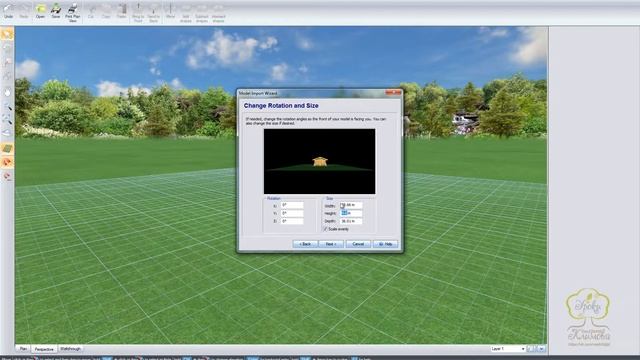Click the Save toolbar icon
The width and height of the screenshot is (640, 360).
56,11
